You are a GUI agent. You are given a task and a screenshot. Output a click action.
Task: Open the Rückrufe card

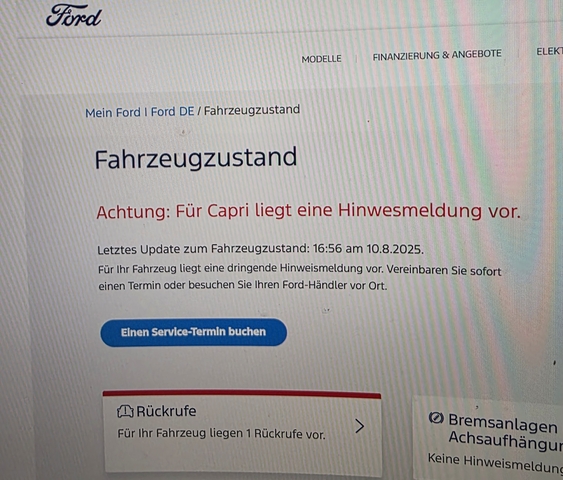point(242,431)
